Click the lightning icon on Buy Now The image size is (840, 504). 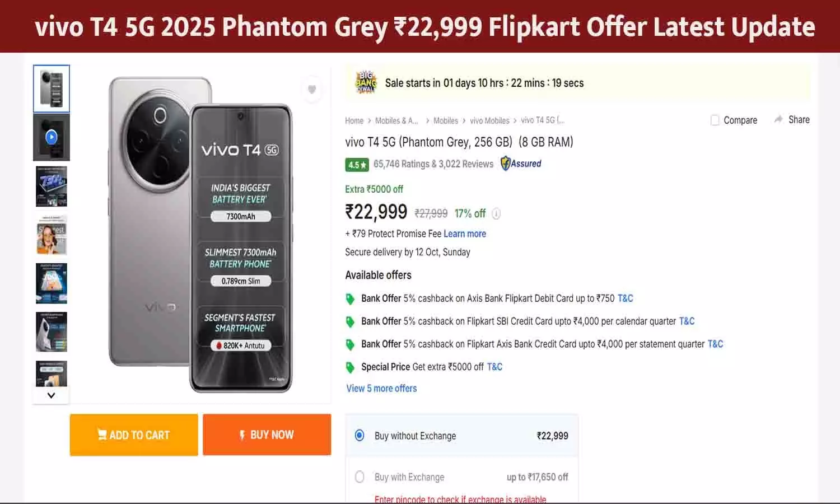tap(242, 435)
